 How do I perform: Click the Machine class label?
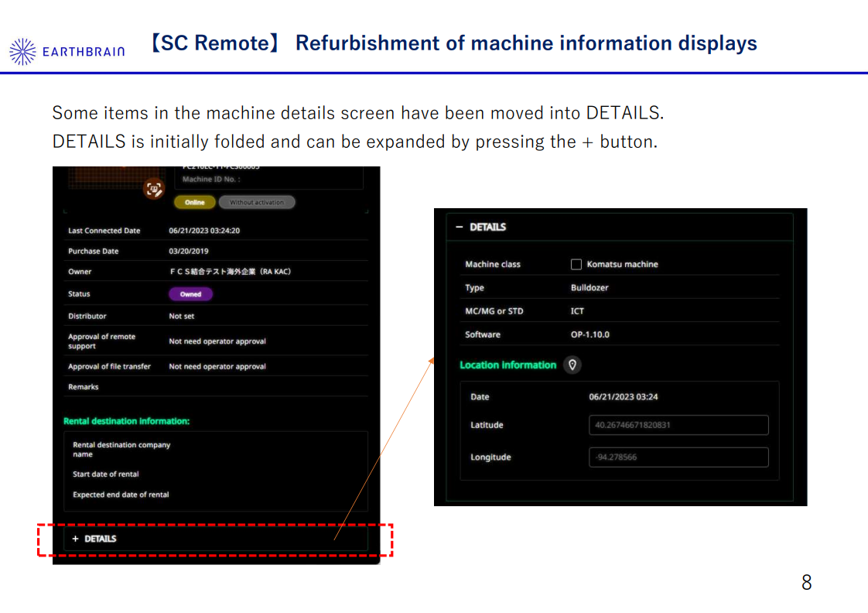[493, 265]
